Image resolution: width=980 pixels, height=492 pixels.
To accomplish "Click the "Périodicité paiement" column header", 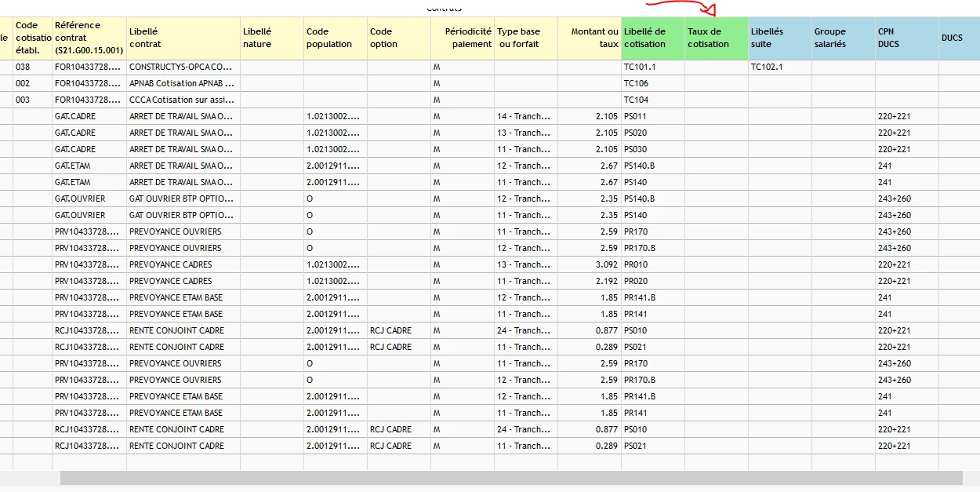I will coord(463,38).
